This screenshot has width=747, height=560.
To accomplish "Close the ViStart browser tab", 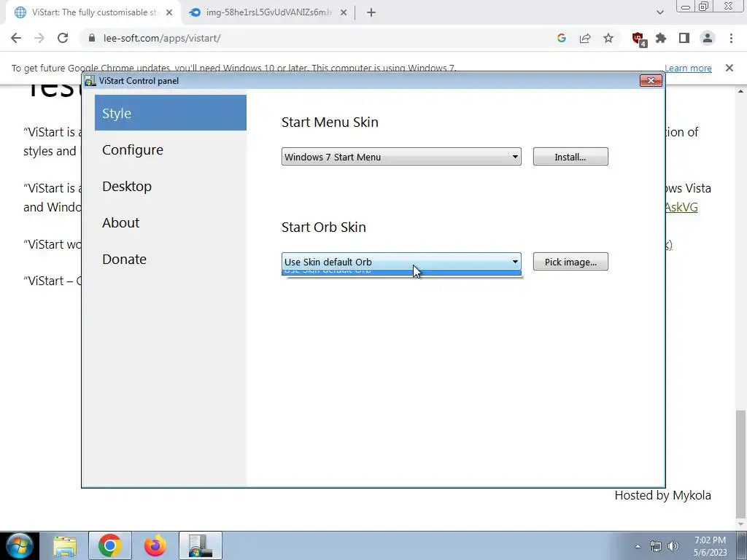I will [169, 13].
